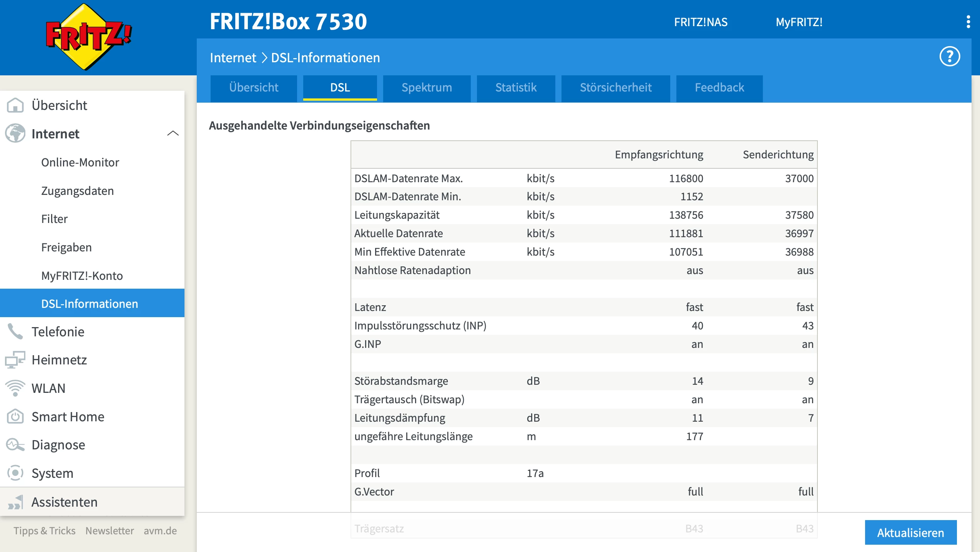Click the Heimnetz computers icon

(x=15, y=360)
